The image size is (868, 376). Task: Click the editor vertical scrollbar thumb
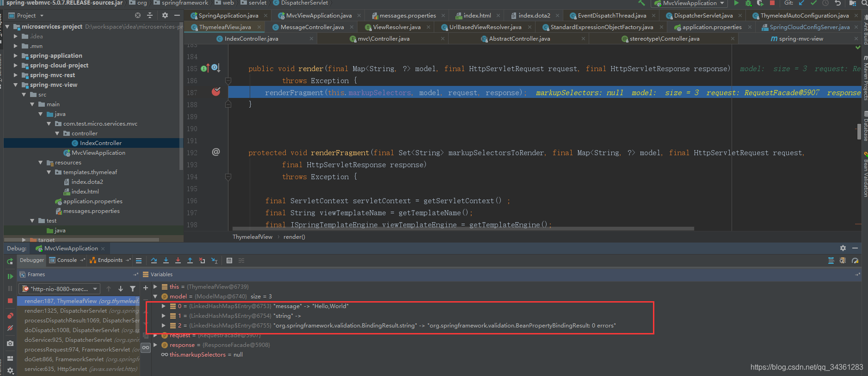pyautogui.click(x=859, y=132)
